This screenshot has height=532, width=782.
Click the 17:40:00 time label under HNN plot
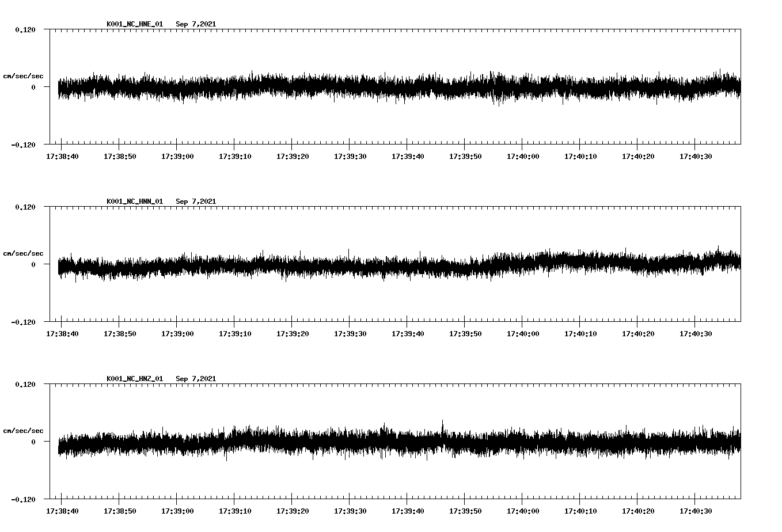coord(523,334)
